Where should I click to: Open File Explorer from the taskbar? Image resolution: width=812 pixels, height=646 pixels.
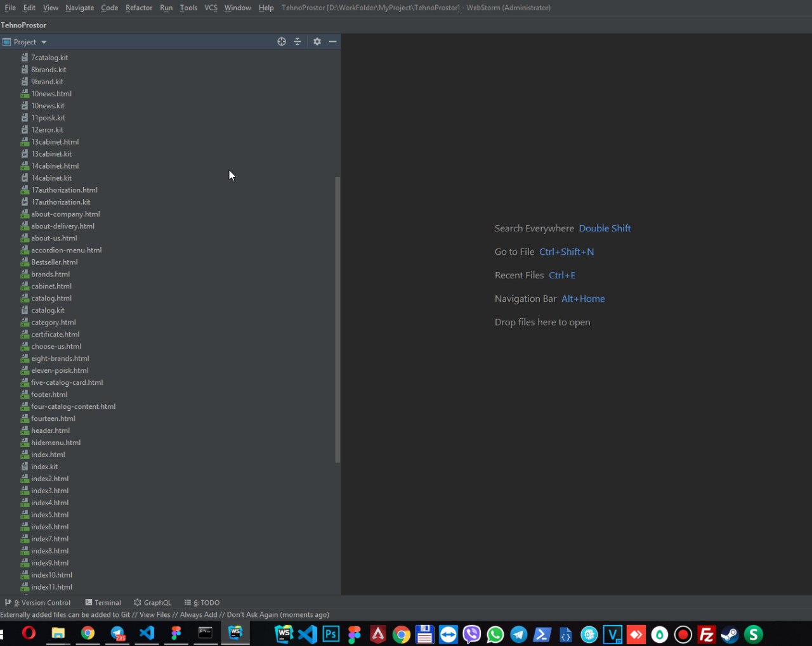click(x=58, y=633)
